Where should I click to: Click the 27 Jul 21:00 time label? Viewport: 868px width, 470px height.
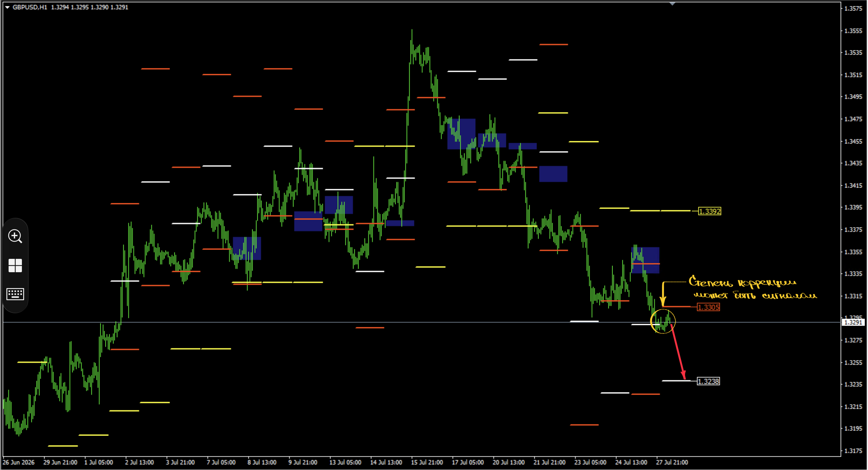[x=672, y=462]
